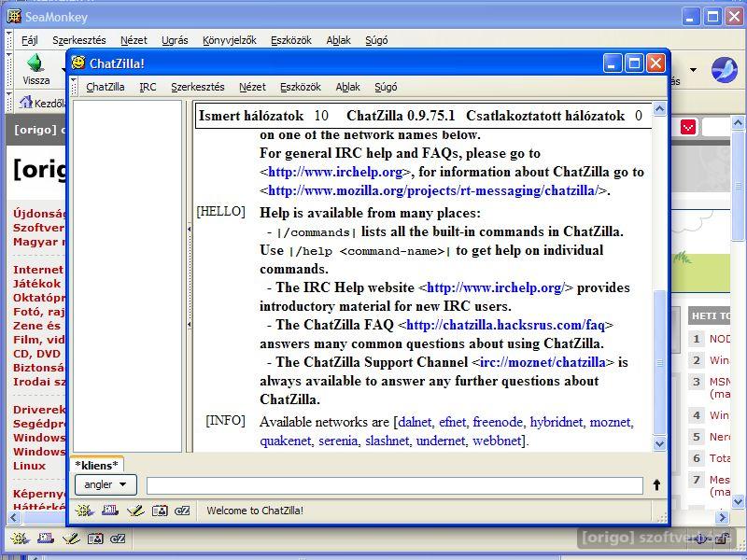Screen dimensions: 747x560
Task: Open Szerkesztés menu in ChatZilla window
Action: pos(198,87)
